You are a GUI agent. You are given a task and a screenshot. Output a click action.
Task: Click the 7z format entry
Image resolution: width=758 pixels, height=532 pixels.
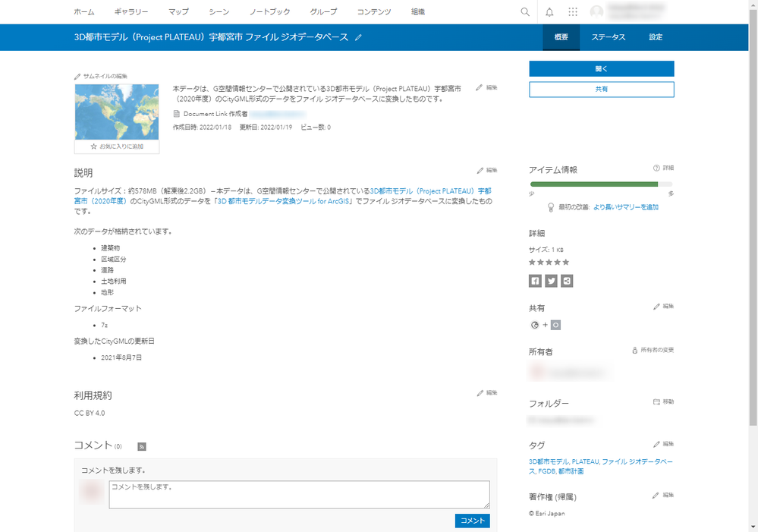pyautogui.click(x=105, y=325)
